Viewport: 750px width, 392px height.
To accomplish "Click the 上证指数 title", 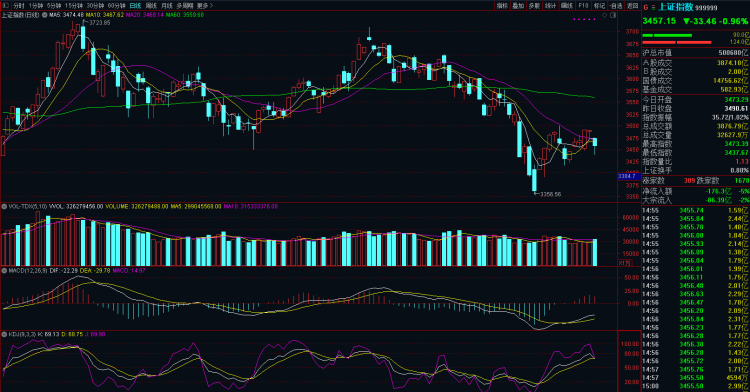I will pos(675,7).
